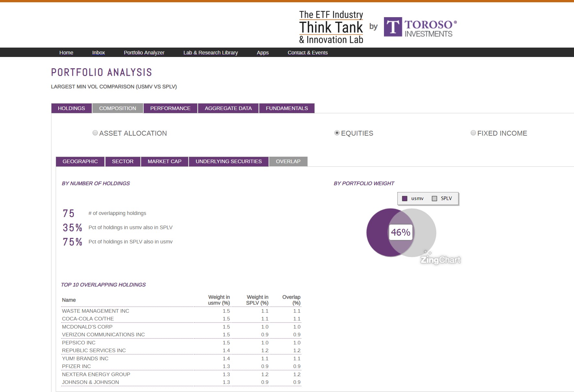Click Largest Min Vol Comparison subtitle
574x392 pixels.
[x=114, y=87]
